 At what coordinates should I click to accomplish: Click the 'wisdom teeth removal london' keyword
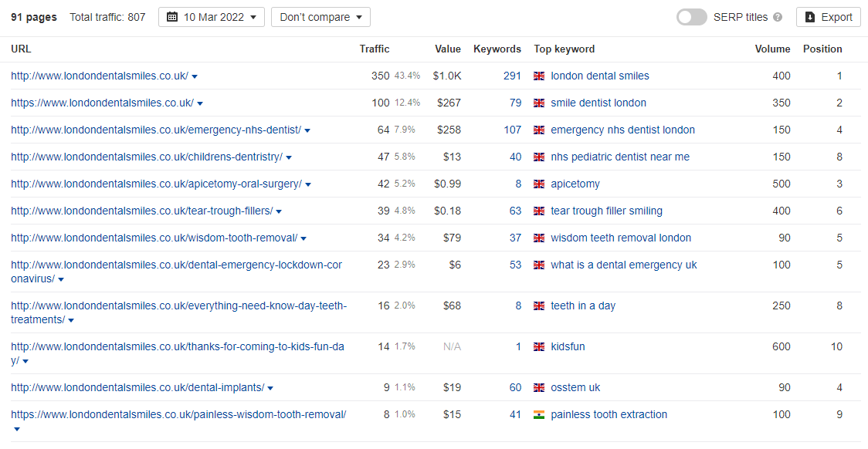(x=621, y=238)
